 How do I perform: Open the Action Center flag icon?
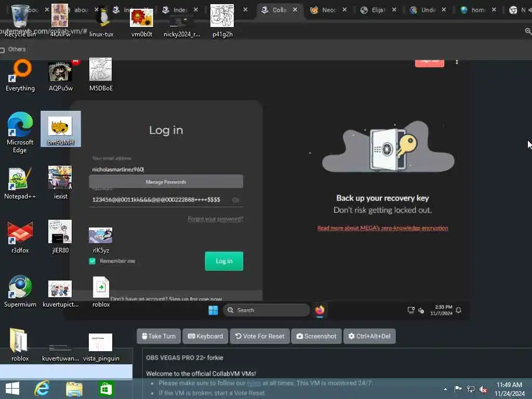click(458, 389)
